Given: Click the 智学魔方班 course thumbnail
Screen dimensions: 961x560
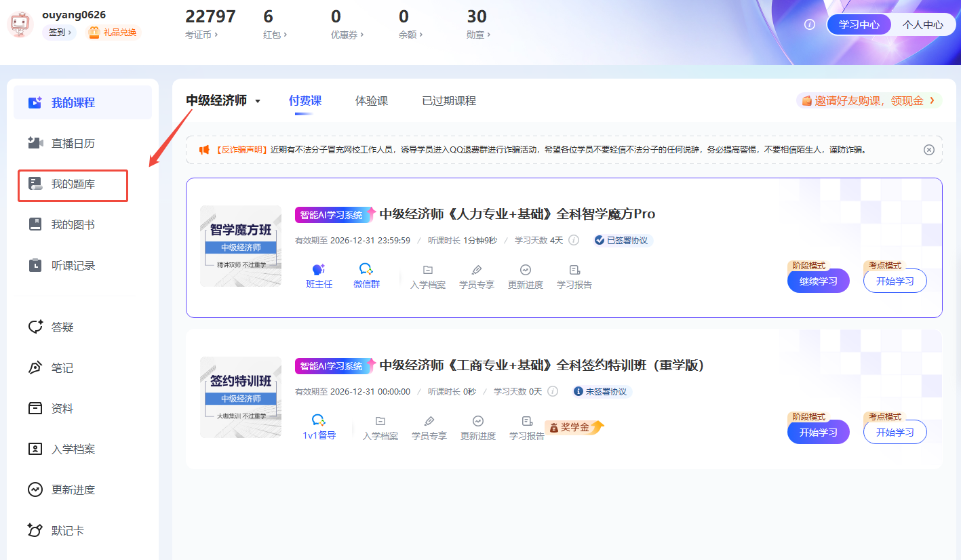Looking at the screenshot, I should tap(240, 245).
